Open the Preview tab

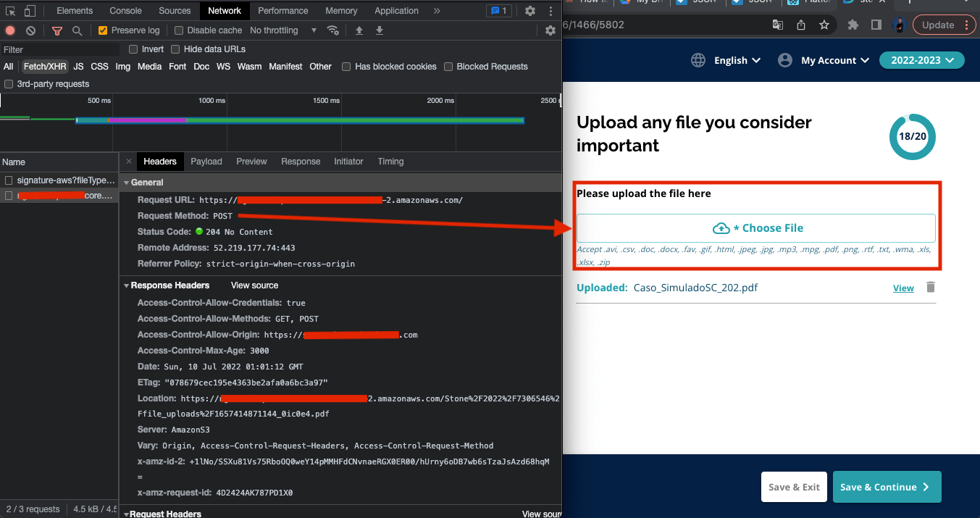pos(251,162)
